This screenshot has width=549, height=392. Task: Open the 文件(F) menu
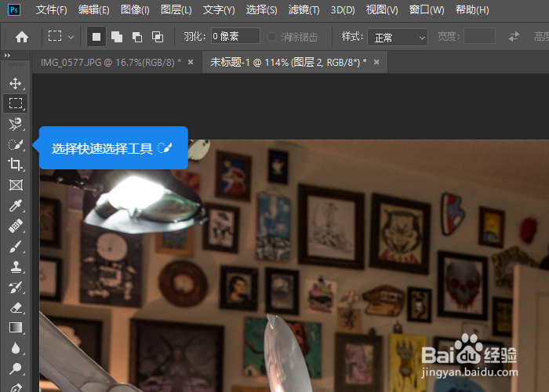(51, 9)
